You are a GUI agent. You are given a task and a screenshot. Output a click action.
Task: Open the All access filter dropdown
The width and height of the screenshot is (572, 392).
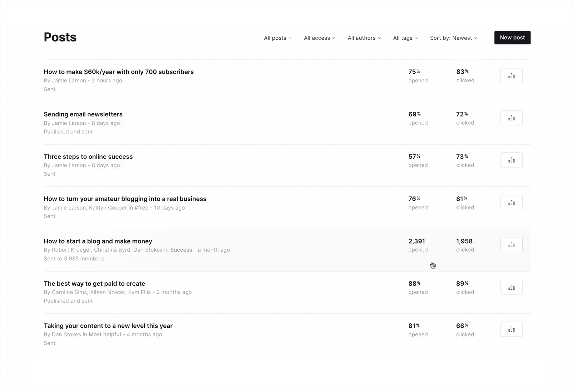coord(319,38)
